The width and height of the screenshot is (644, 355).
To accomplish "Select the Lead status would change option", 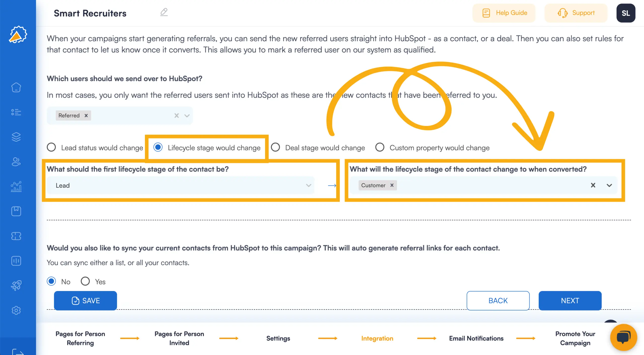I will (52, 148).
